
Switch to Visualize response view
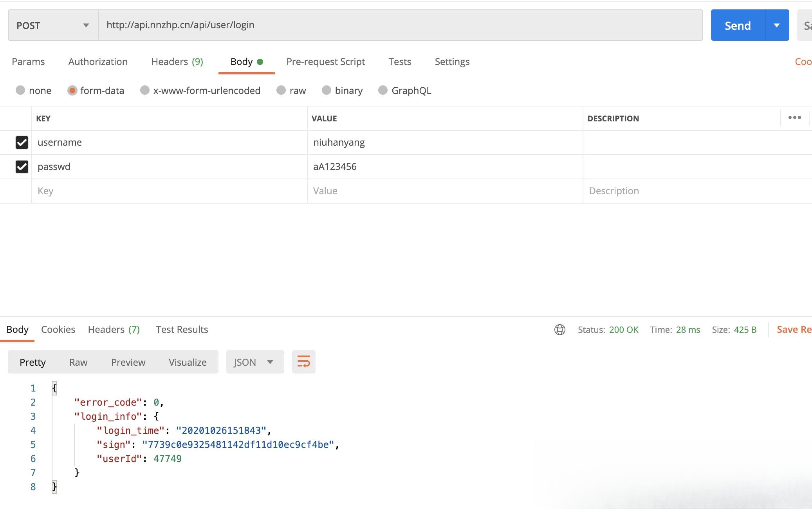click(188, 362)
